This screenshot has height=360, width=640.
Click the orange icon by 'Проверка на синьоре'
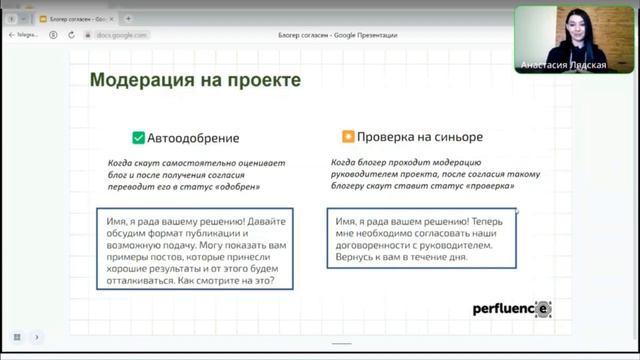tap(348, 136)
